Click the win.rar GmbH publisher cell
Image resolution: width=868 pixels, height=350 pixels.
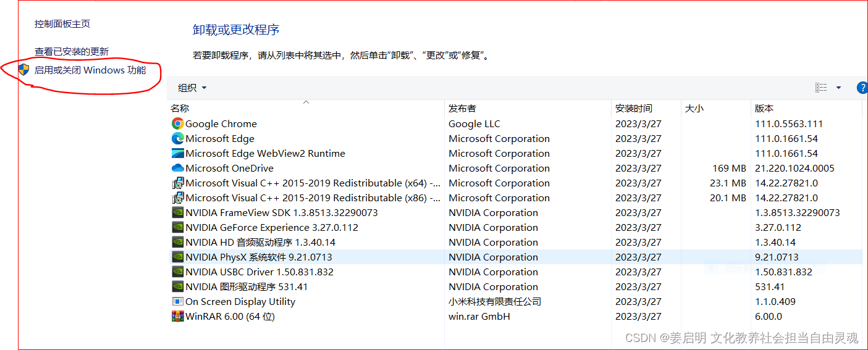coord(479,316)
